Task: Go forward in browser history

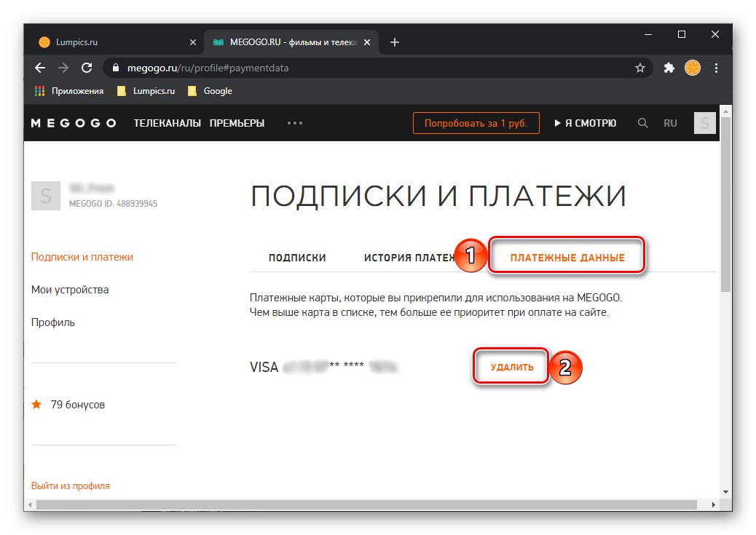Action: tap(63, 68)
